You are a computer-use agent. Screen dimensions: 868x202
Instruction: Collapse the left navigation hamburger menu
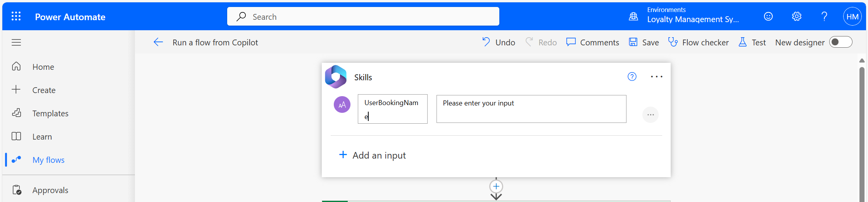tap(16, 42)
